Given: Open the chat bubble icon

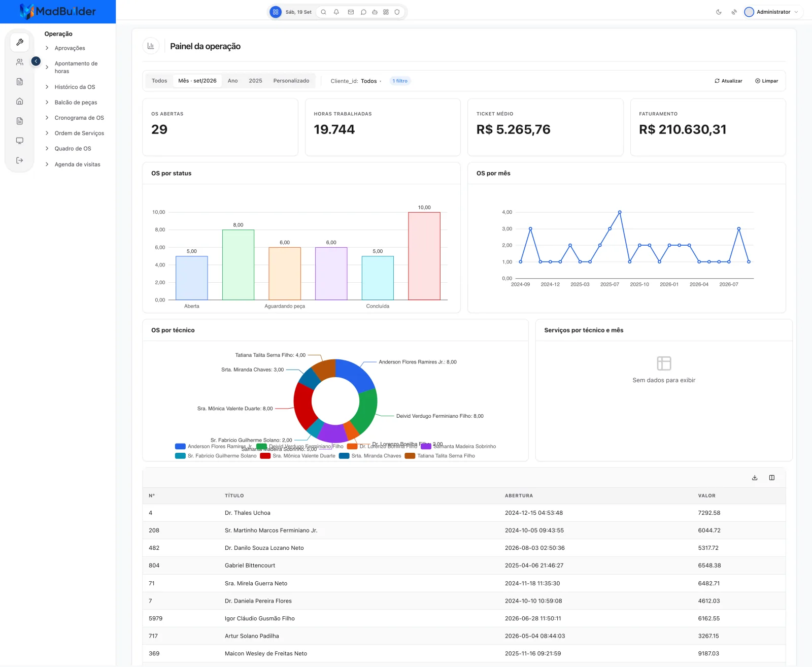Looking at the screenshot, I should [x=363, y=12].
